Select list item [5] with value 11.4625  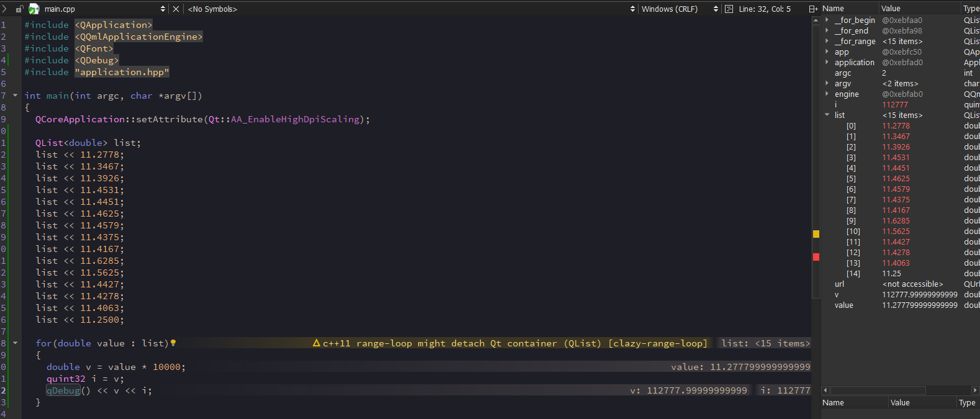tap(901, 178)
